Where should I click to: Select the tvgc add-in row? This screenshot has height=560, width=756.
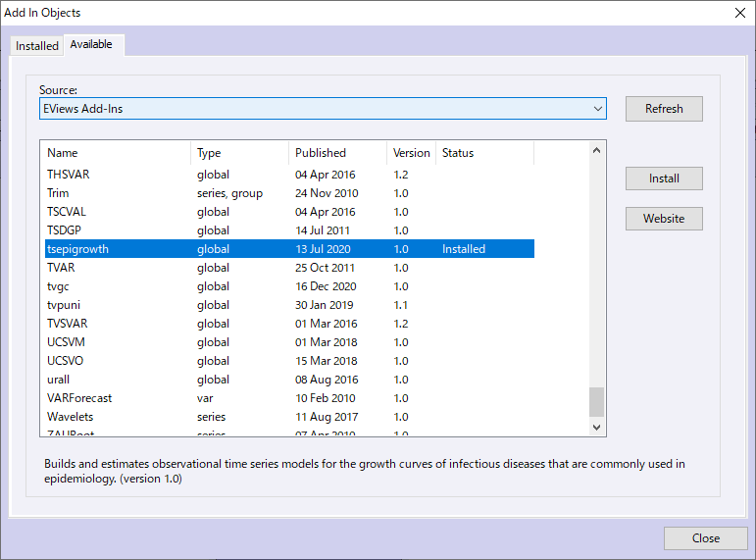click(x=289, y=286)
